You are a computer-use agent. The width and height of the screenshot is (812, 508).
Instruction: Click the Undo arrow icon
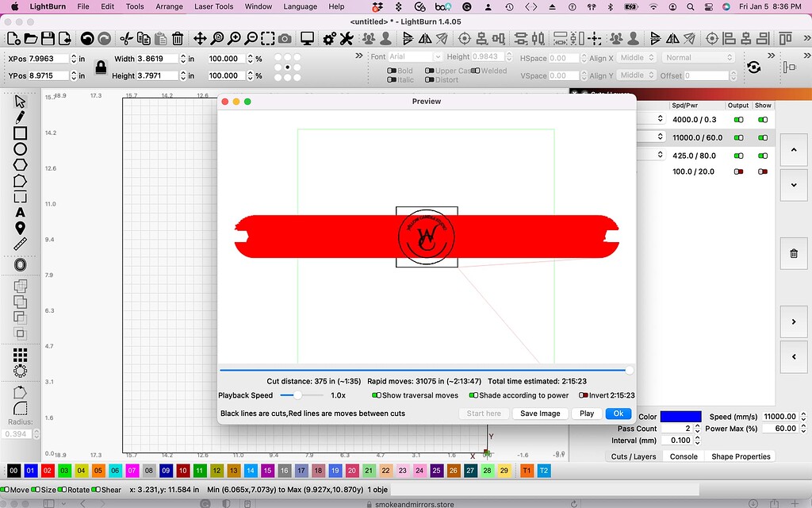pyautogui.click(x=87, y=38)
